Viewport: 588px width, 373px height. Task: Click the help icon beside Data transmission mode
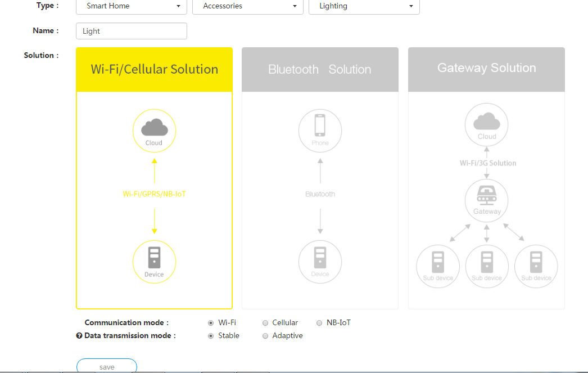click(79, 336)
